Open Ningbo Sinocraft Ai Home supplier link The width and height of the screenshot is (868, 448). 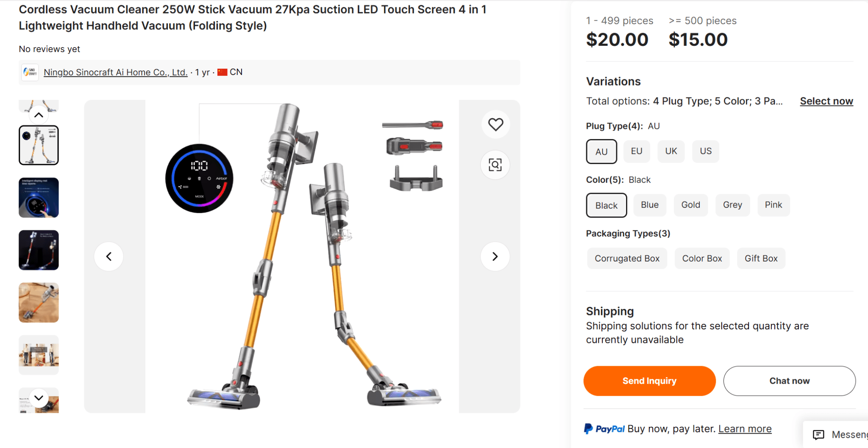pyautogui.click(x=115, y=72)
